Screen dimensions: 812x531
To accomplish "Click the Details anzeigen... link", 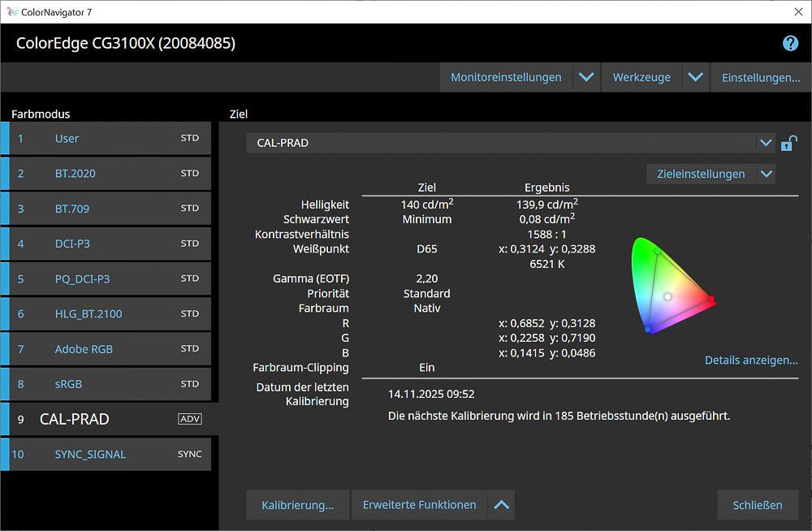I will click(751, 360).
